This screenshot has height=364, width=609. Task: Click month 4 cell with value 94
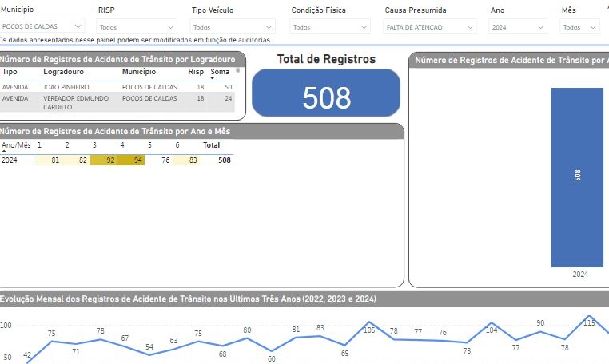coord(131,160)
